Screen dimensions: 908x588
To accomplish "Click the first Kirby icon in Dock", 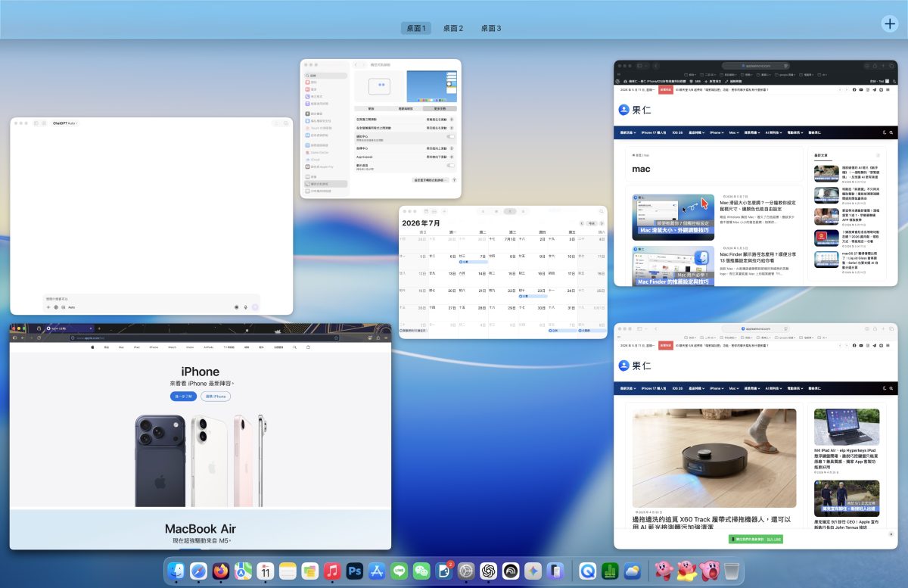I will pyautogui.click(x=665, y=571).
